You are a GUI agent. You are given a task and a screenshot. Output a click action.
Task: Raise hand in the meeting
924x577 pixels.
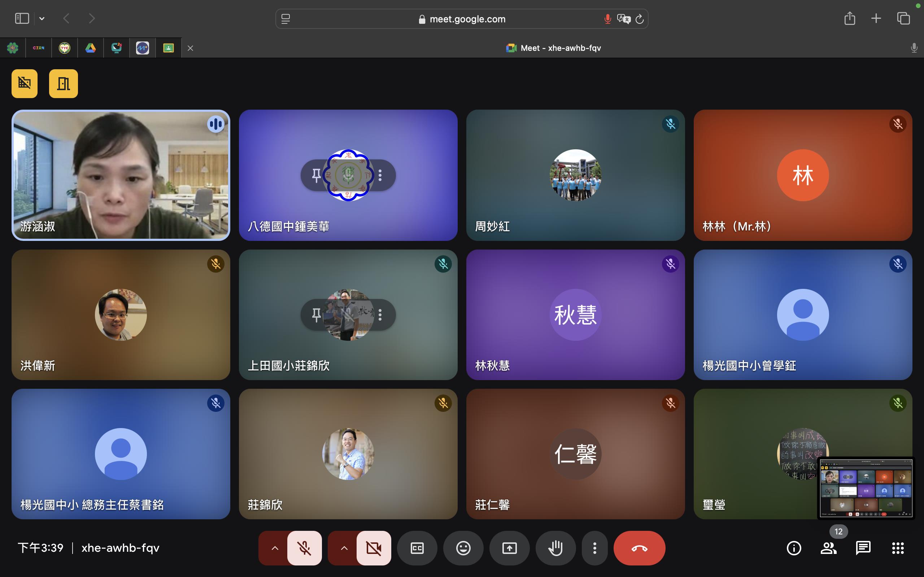point(555,548)
